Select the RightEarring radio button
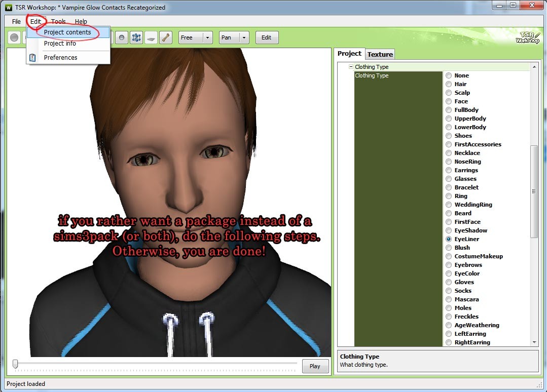Screen dimensions: 547x392 click(x=449, y=342)
